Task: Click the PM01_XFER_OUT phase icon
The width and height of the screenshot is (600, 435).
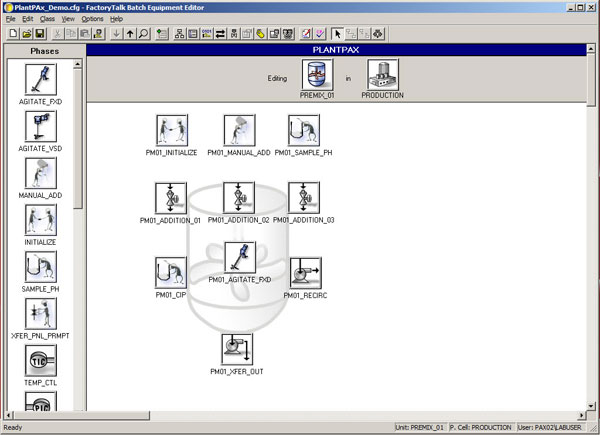Action: click(x=237, y=349)
